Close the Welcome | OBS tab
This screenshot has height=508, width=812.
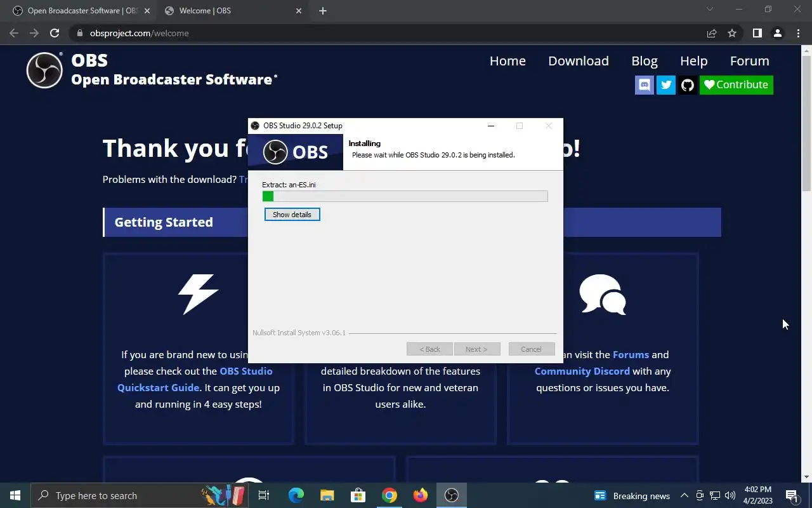(299, 11)
